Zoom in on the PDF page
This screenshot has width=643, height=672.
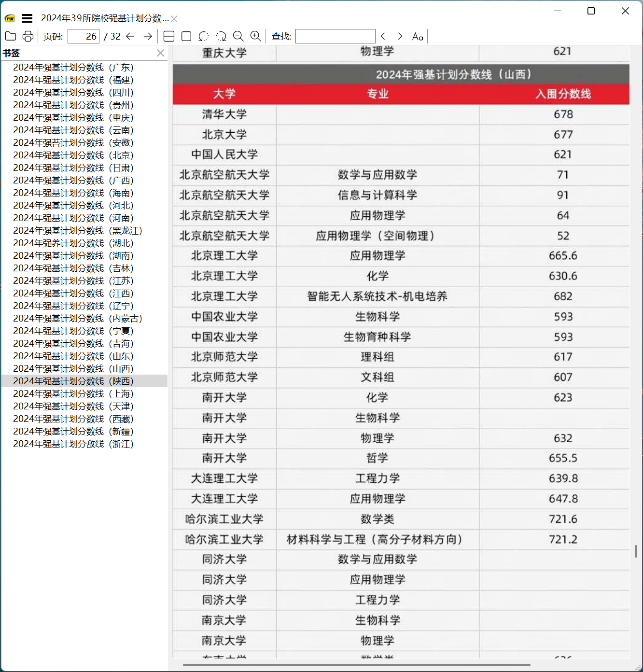click(256, 36)
